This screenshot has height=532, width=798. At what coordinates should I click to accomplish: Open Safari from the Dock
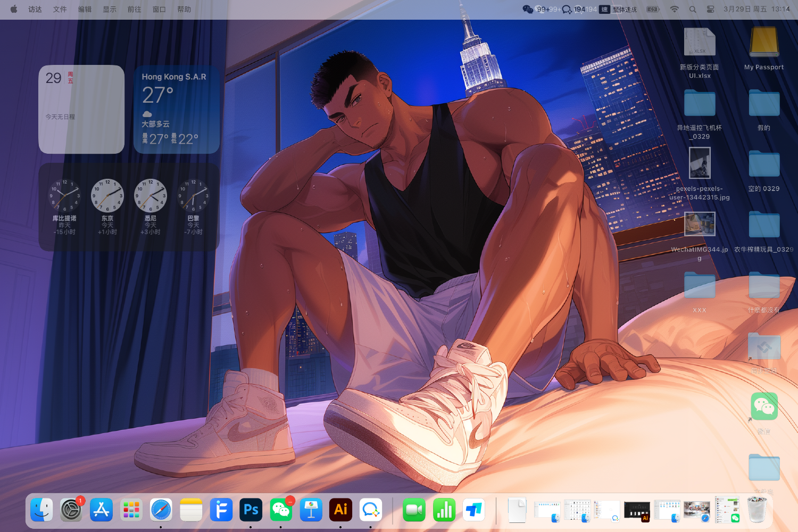point(161,510)
